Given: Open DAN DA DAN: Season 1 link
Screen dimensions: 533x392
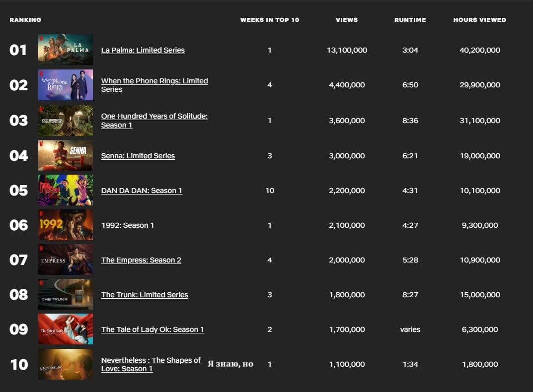Looking at the screenshot, I should 142,191.
